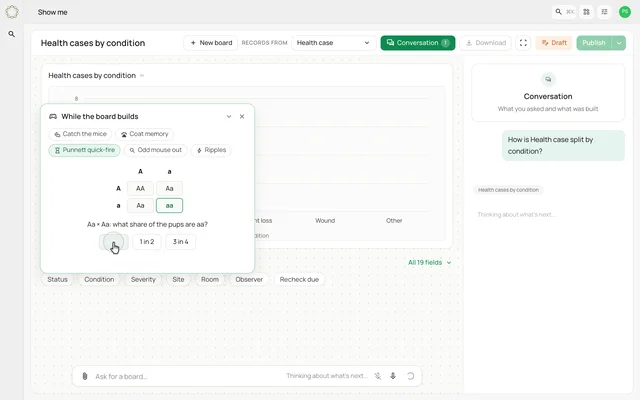Switch to Coat memory game
640x400 pixels.
point(144,134)
